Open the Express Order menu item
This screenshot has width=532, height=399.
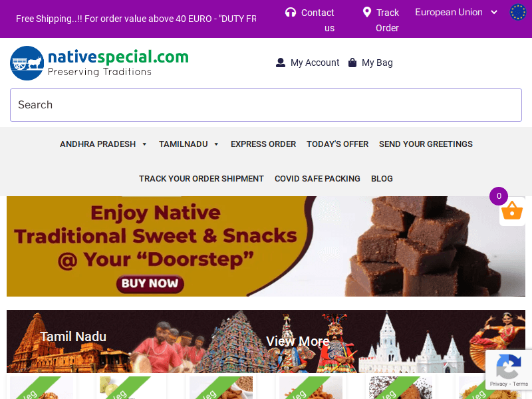(x=263, y=144)
